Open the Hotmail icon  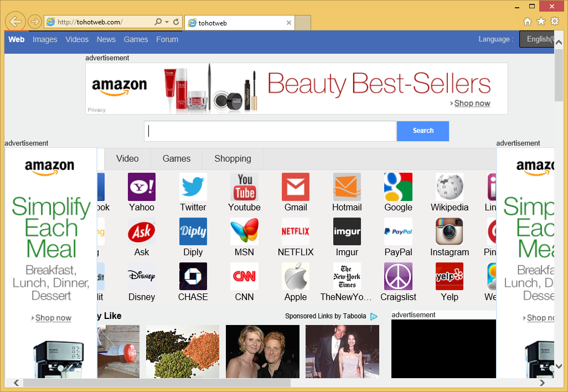click(347, 187)
